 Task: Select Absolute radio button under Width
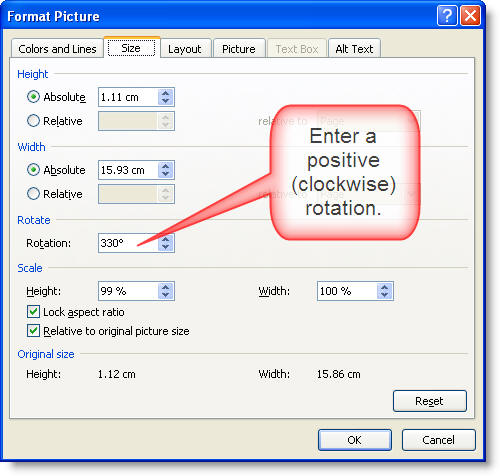[33, 170]
